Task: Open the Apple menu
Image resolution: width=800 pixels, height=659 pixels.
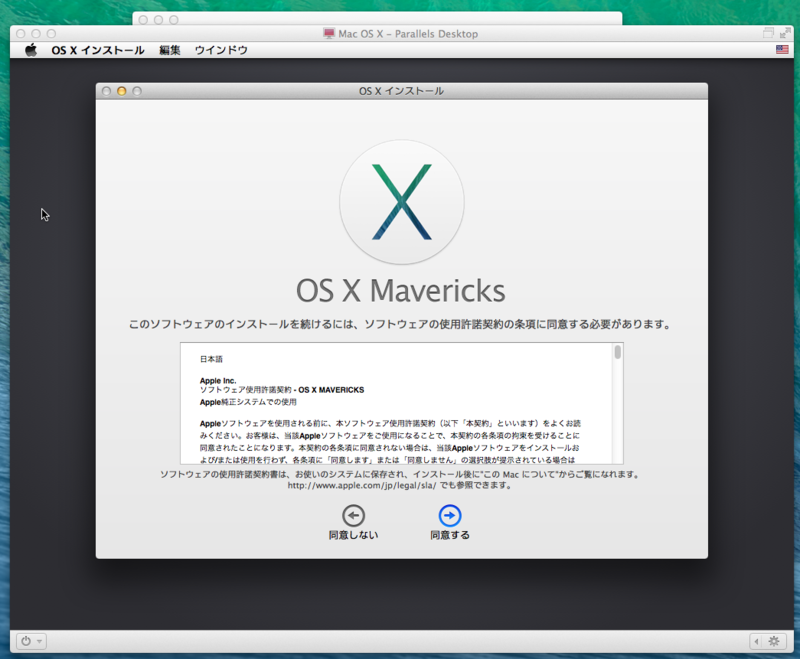Action: [31, 50]
